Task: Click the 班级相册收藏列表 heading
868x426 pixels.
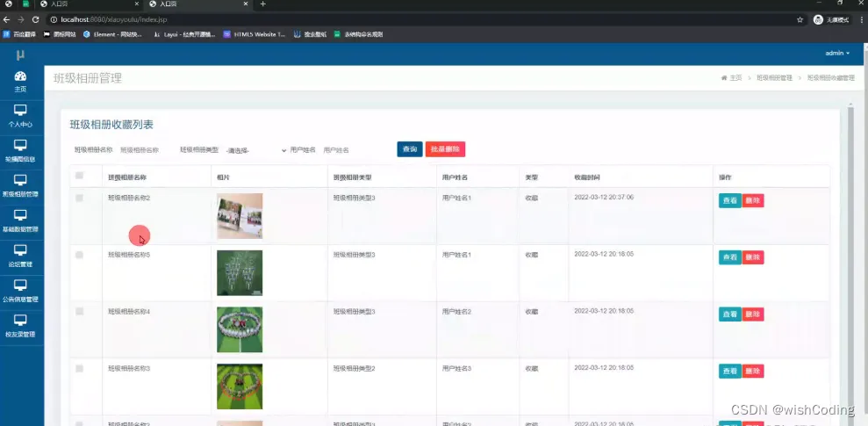Action: click(111, 125)
